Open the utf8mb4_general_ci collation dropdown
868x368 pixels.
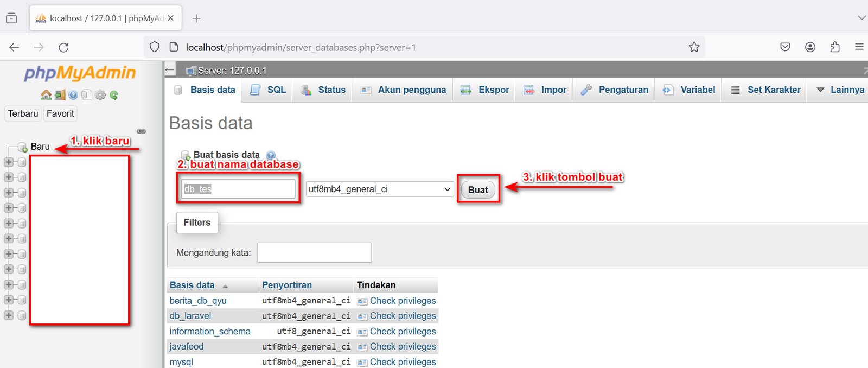pyautogui.click(x=380, y=189)
